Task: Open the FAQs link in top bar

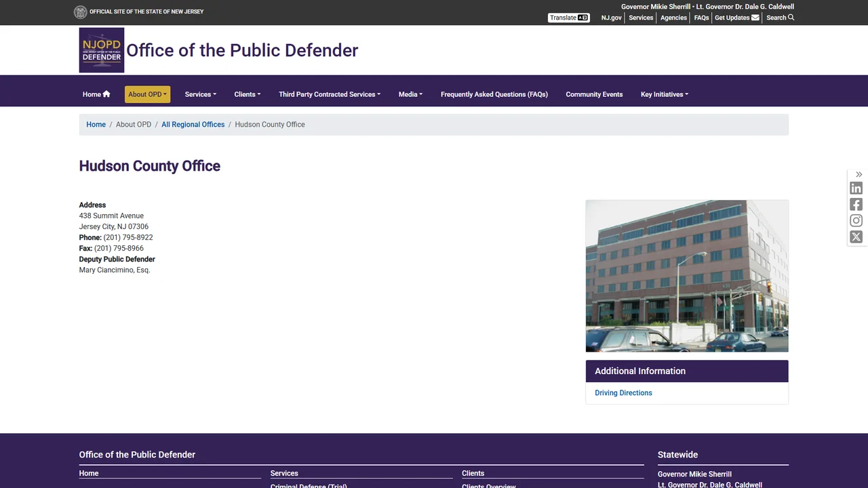Action: click(701, 18)
